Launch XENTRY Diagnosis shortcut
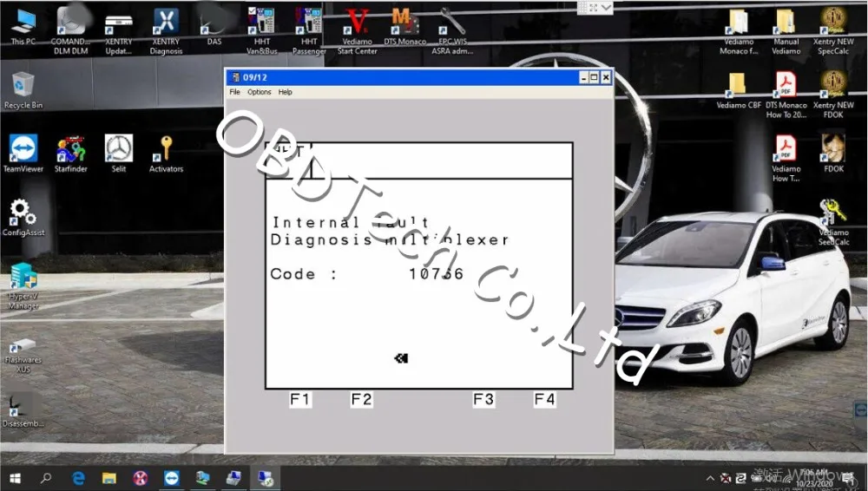Image resolution: width=868 pixels, height=491 pixels. [x=166, y=31]
